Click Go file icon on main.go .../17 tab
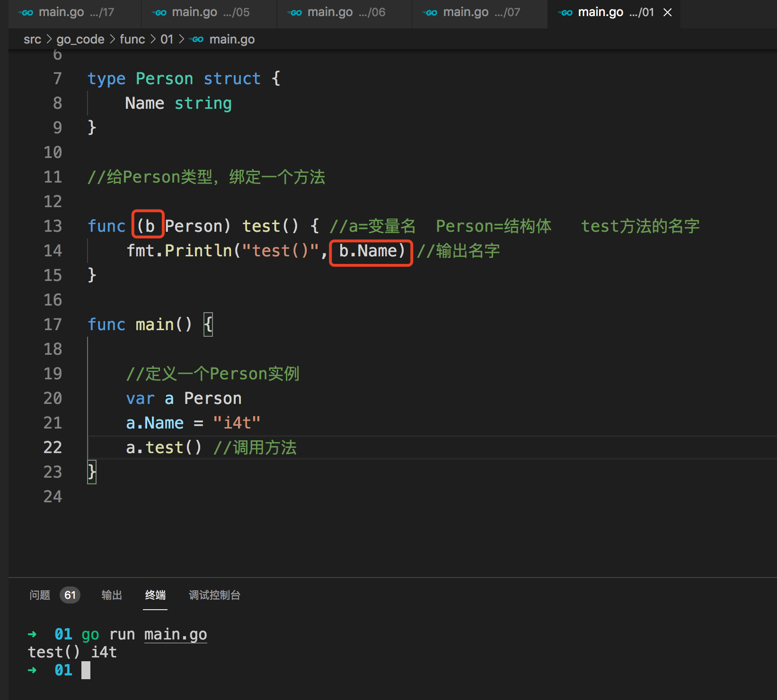The height and width of the screenshot is (700, 777). tap(26, 13)
